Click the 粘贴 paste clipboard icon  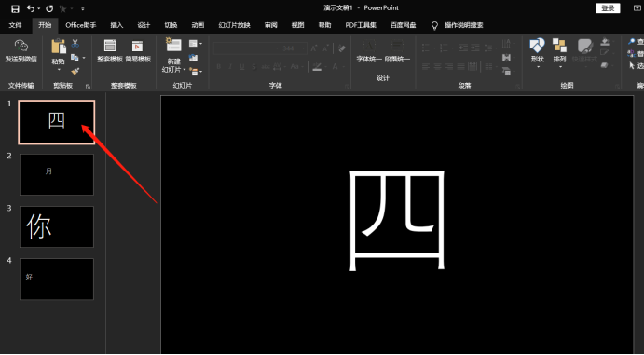pyautogui.click(x=58, y=46)
